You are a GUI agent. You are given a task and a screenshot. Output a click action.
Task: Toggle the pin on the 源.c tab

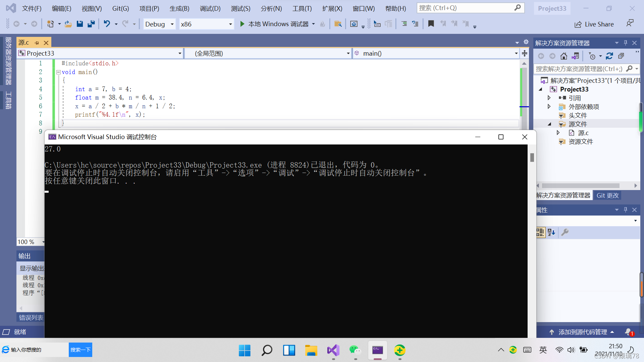click(37, 43)
